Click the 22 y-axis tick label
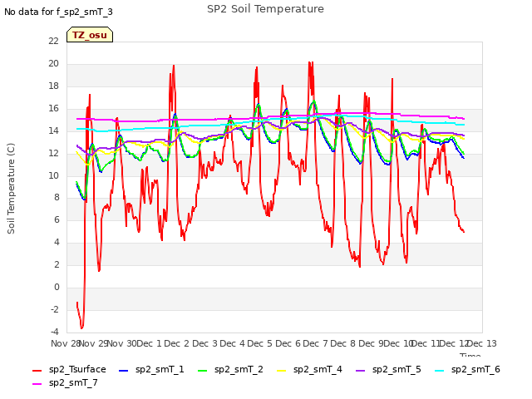This screenshot has width=532, height=399. click(53, 41)
